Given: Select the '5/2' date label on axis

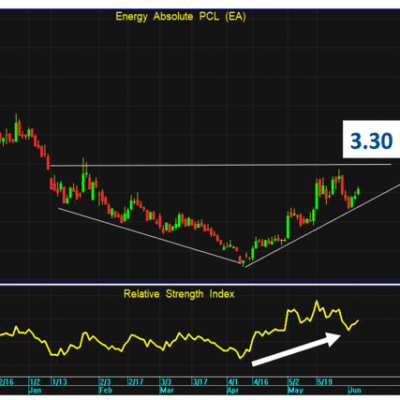Looking at the screenshot, I should tap(294, 382).
